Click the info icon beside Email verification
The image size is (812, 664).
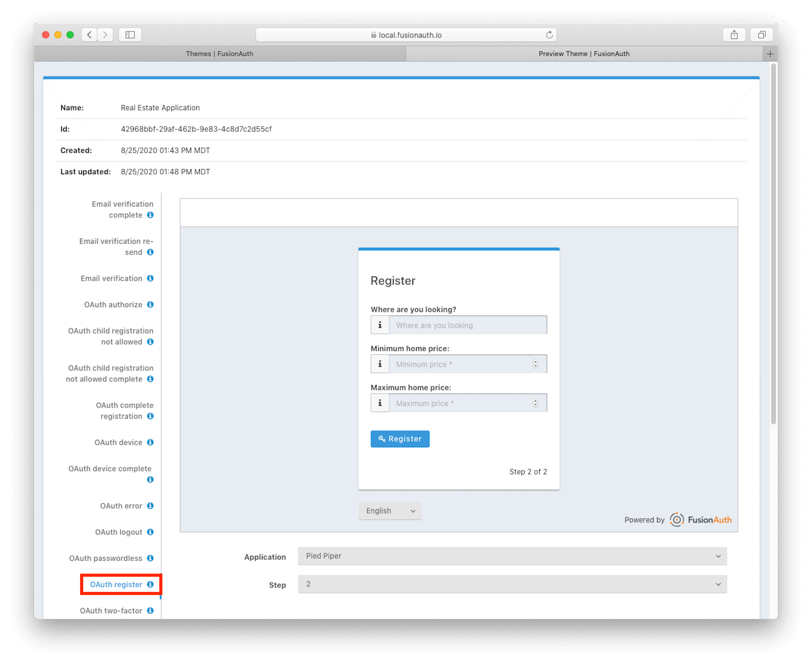(x=150, y=278)
